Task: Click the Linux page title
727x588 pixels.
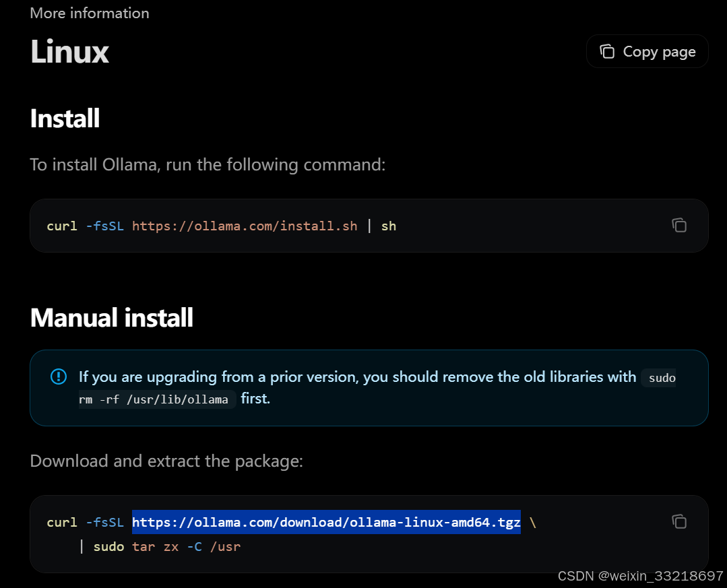Action: [69, 51]
